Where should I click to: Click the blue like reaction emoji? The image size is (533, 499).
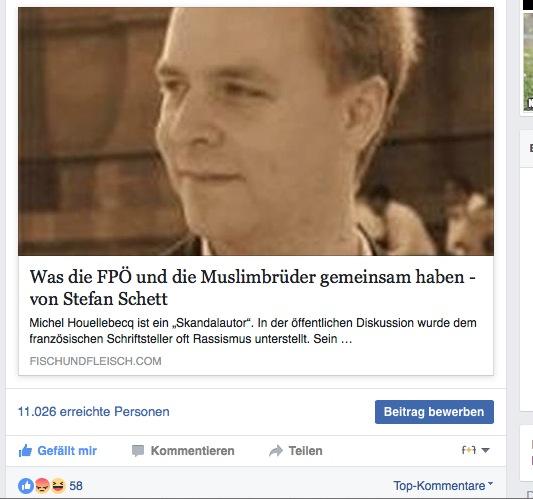[26, 486]
